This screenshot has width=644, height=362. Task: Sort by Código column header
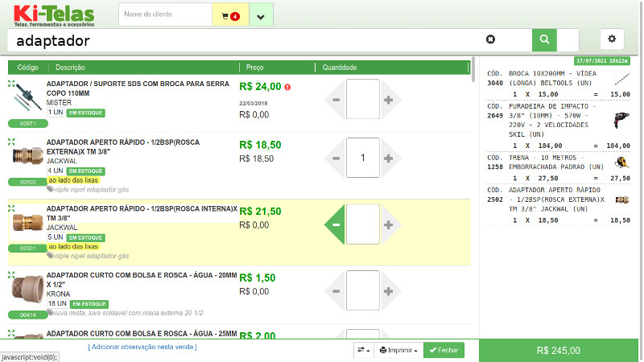pyautogui.click(x=27, y=68)
